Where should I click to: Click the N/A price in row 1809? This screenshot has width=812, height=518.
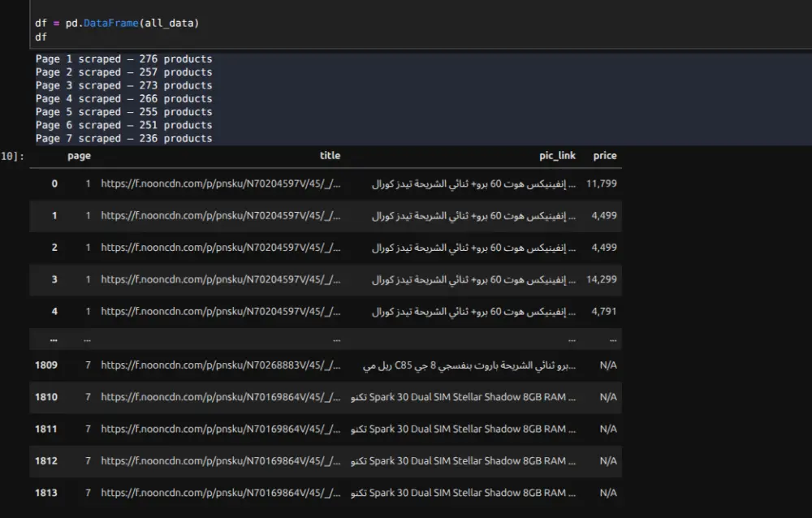coord(608,365)
